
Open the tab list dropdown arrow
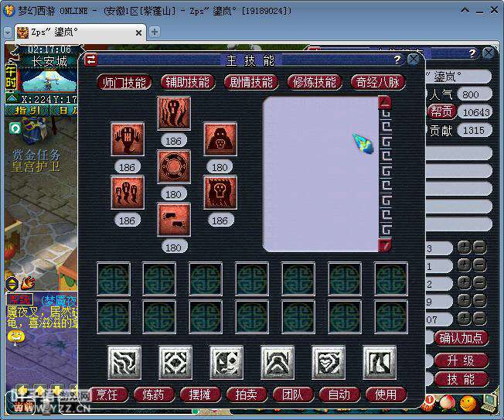point(8,32)
